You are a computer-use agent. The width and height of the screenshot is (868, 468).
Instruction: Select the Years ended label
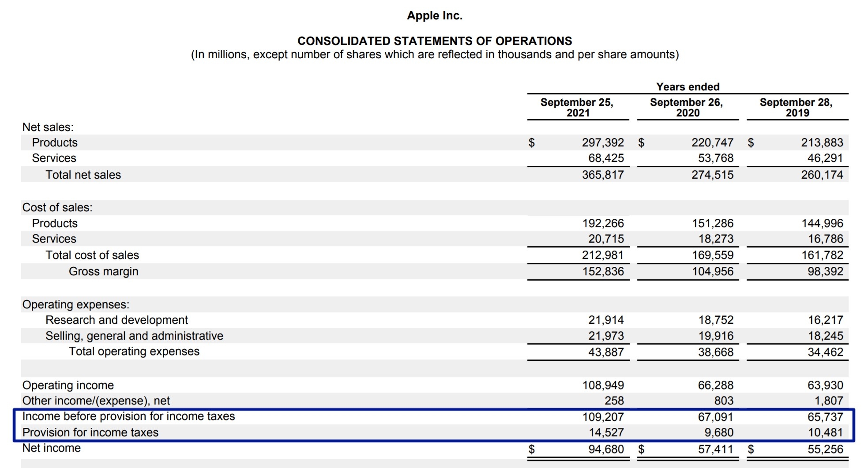click(x=687, y=86)
